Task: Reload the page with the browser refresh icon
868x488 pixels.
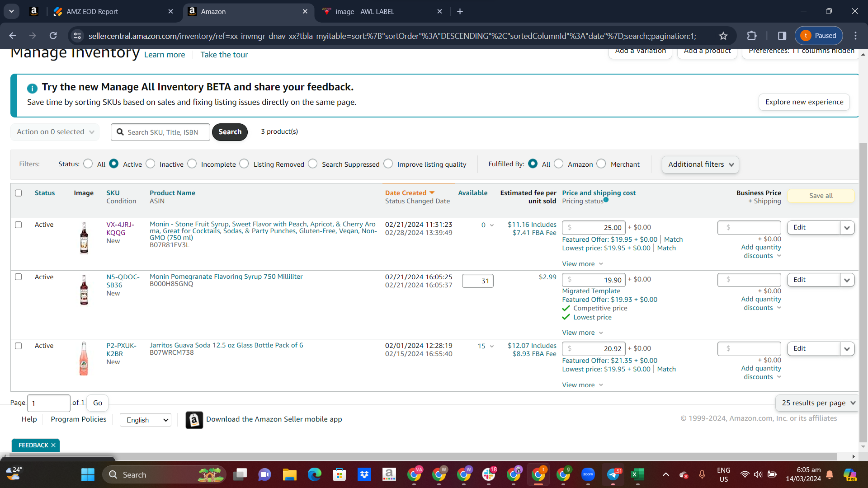Action: point(53,36)
